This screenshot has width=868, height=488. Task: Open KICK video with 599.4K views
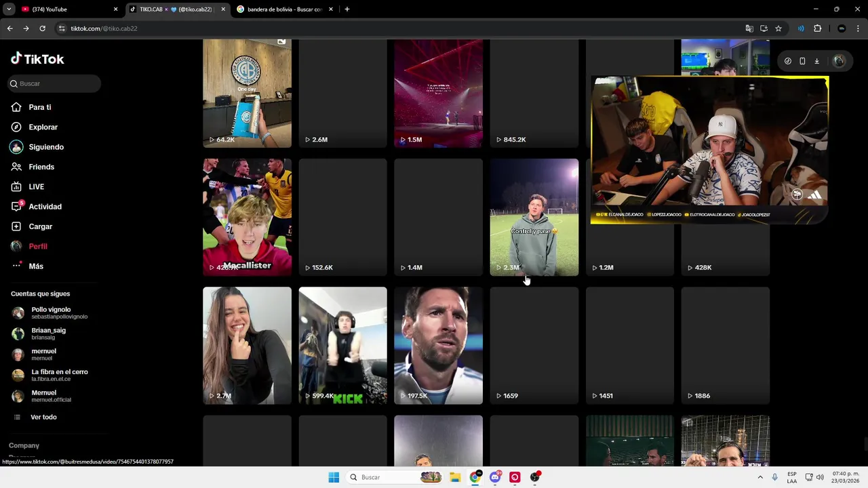(342, 346)
